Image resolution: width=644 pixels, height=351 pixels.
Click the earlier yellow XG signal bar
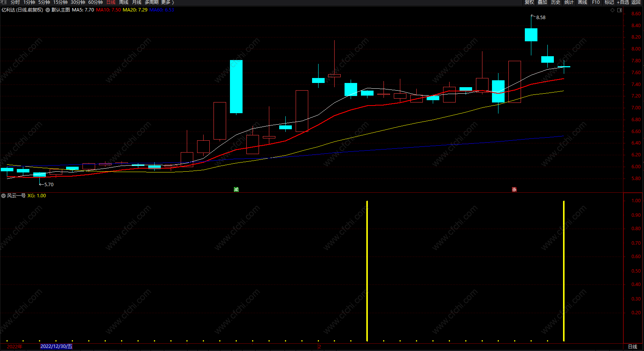point(367,271)
